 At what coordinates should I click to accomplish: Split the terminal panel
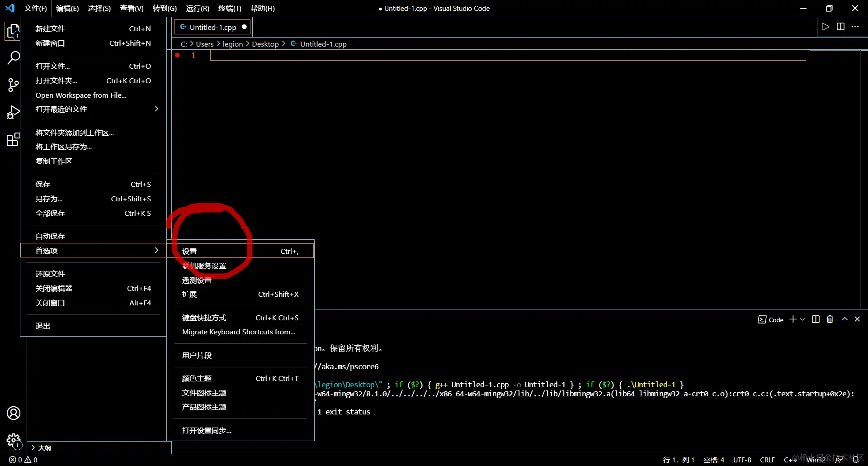[816, 319]
